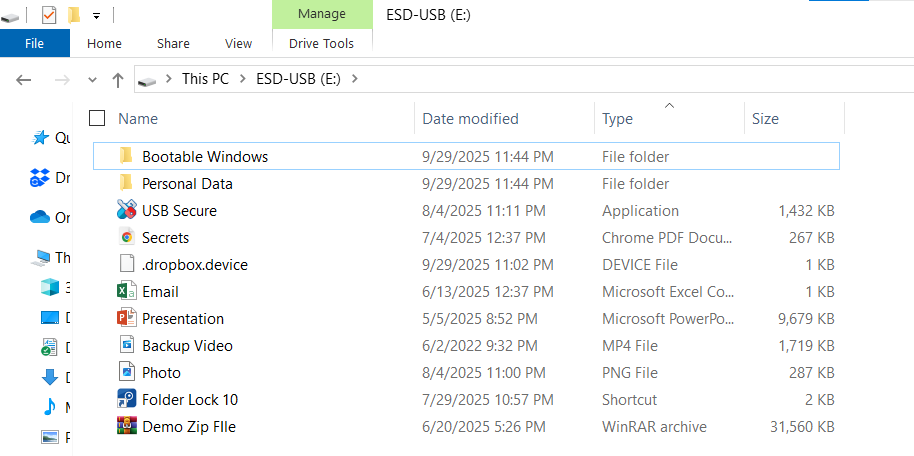Image resolution: width=914 pixels, height=456 pixels.
Task: Click the Photo PNG file icon
Action: 126,372
